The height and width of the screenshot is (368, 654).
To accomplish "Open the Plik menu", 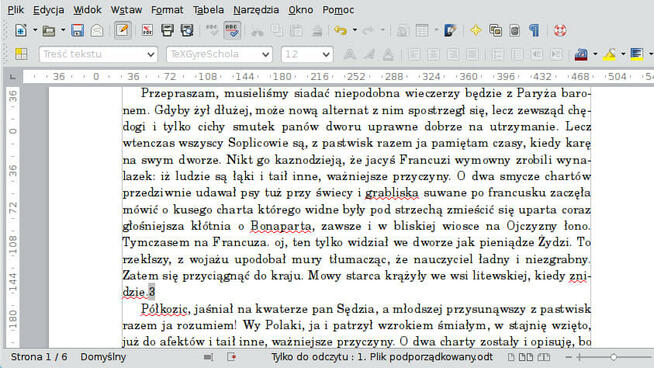I will point(16,10).
